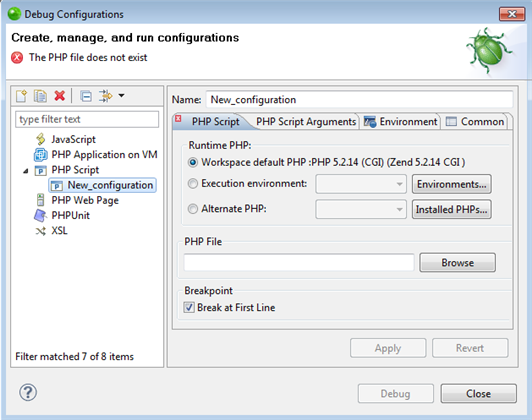Open the Common tab
The width and height of the screenshot is (532, 420).
click(475, 121)
